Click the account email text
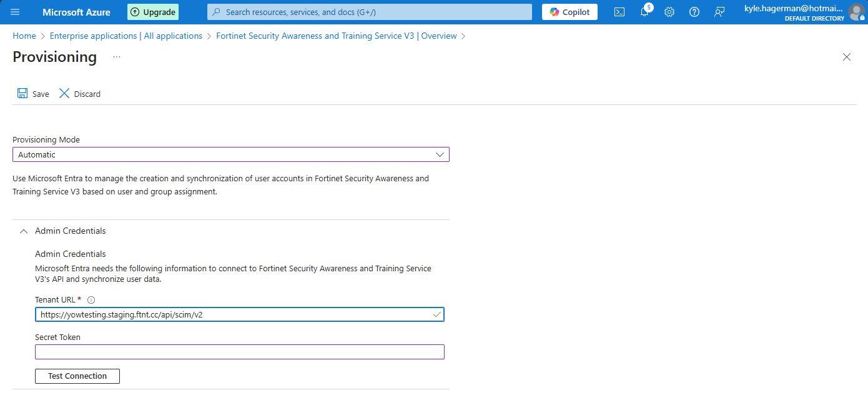This screenshot has width=868, height=400. (x=793, y=8)
